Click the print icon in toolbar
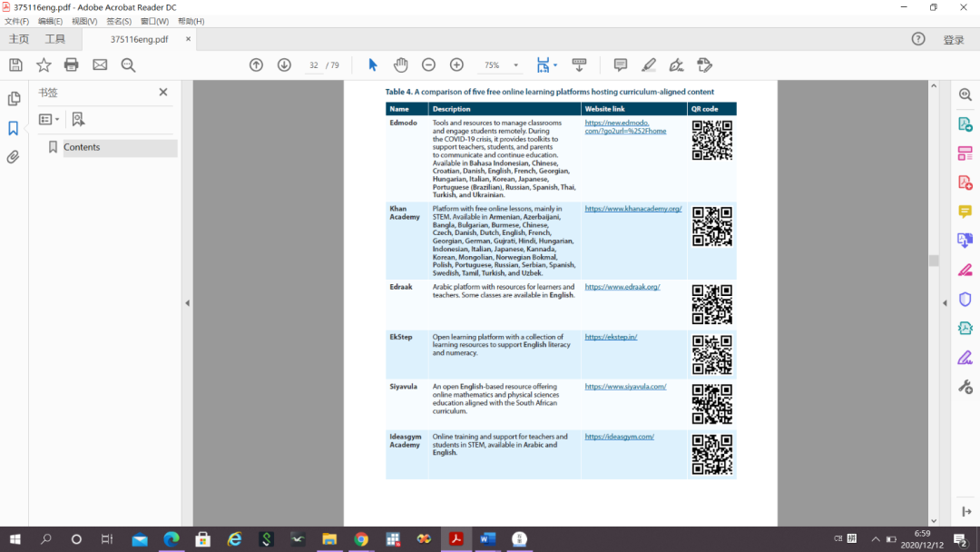Screen dimensions: 980x552 72,65
